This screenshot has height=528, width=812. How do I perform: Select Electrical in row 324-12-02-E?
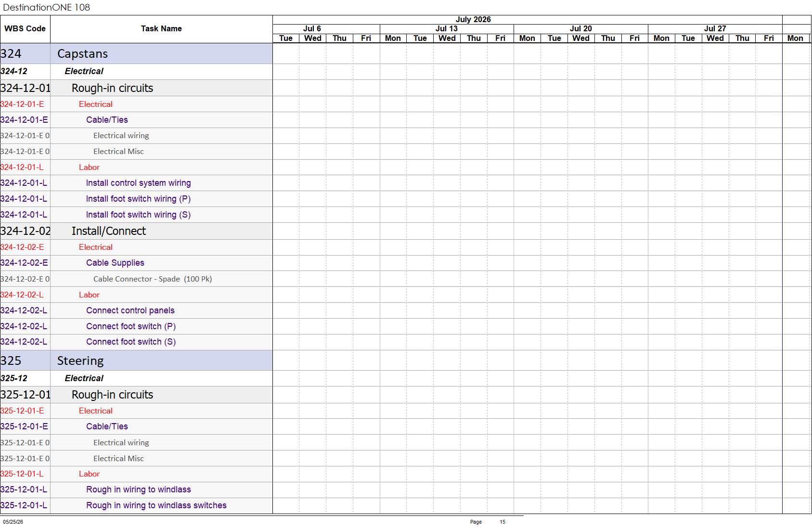coord(96,247)
